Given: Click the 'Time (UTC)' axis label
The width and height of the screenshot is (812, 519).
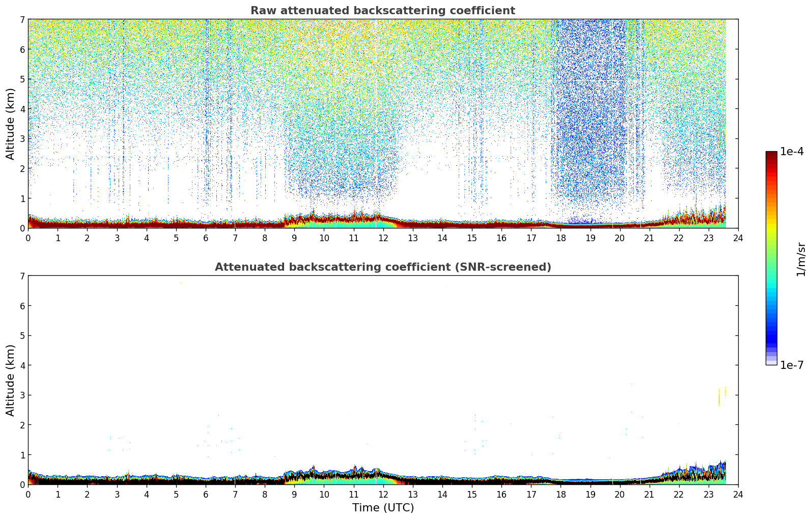Looking at the screenshot, I should coord(383,508).
